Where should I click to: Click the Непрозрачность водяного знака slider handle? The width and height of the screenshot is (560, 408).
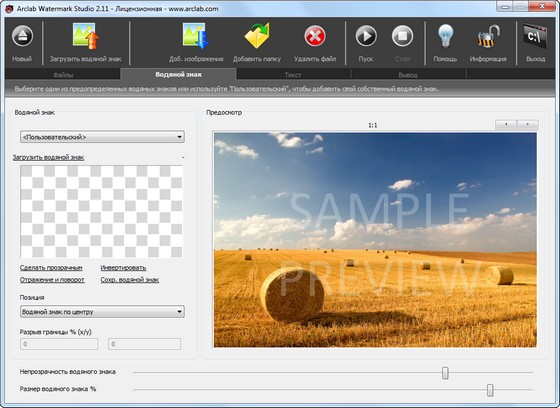pyautogui.click(x=445, y=373)
